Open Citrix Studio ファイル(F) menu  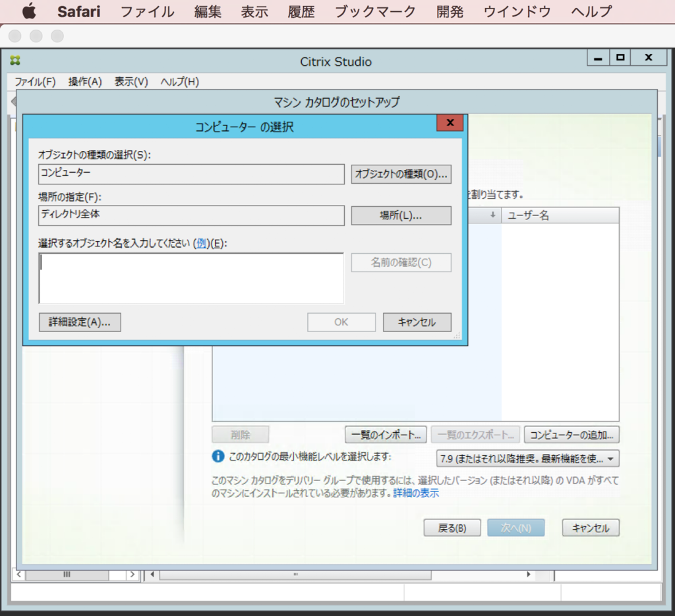coord(36,82)
